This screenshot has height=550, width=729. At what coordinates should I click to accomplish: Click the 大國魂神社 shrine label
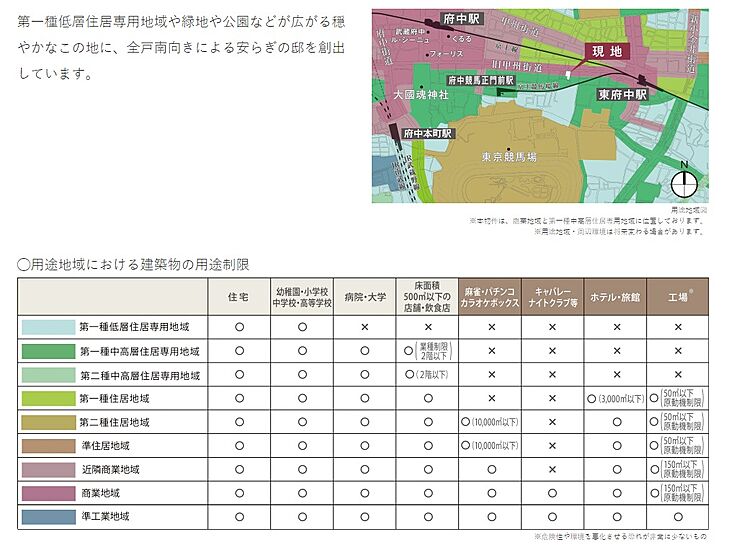420,94
